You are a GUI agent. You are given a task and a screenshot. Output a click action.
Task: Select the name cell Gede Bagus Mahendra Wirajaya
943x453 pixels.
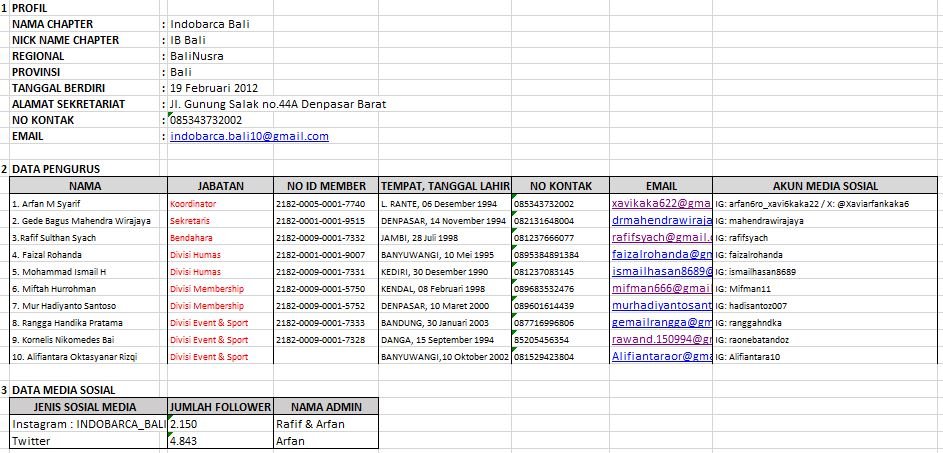pyautogui.click(x=88, y=220)
